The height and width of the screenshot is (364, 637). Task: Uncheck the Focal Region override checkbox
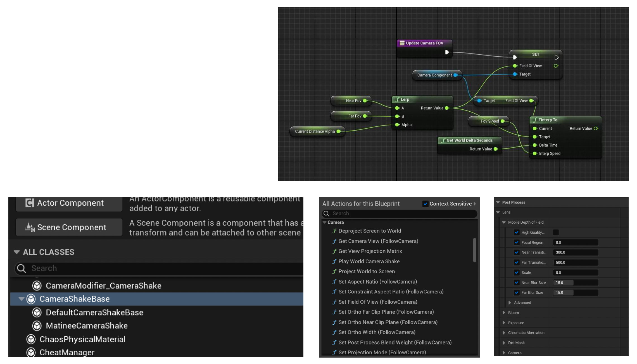click(517, 242)
